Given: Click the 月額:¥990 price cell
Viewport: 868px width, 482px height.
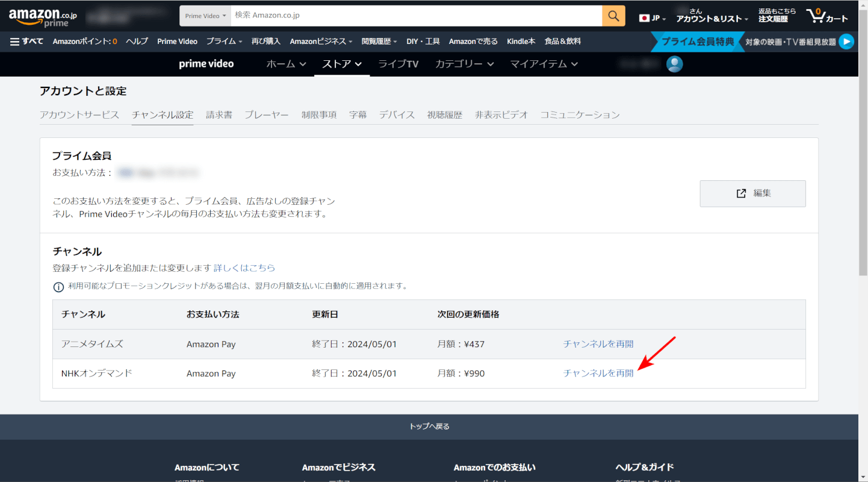Looking at the screenshot, I should (x=461, y=374).
